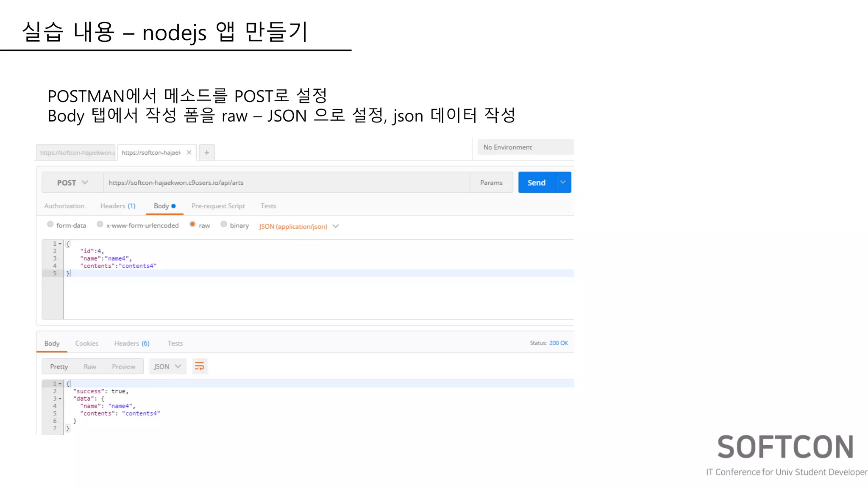Switch response view to Pretty
The height and width of the screenshot is (488, 868).
(59, 366)
